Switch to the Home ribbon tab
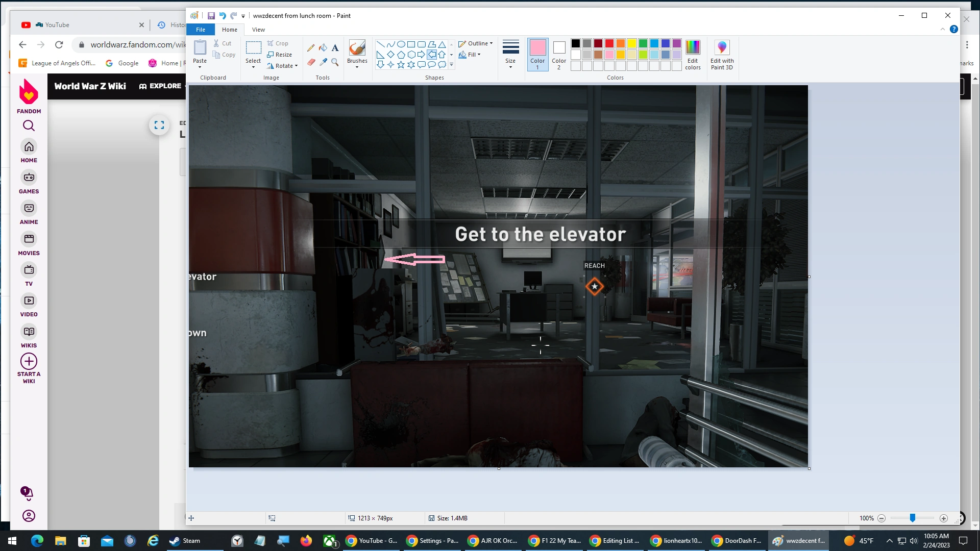Viewport: 980px width, 551px height. tap(230, 30)
